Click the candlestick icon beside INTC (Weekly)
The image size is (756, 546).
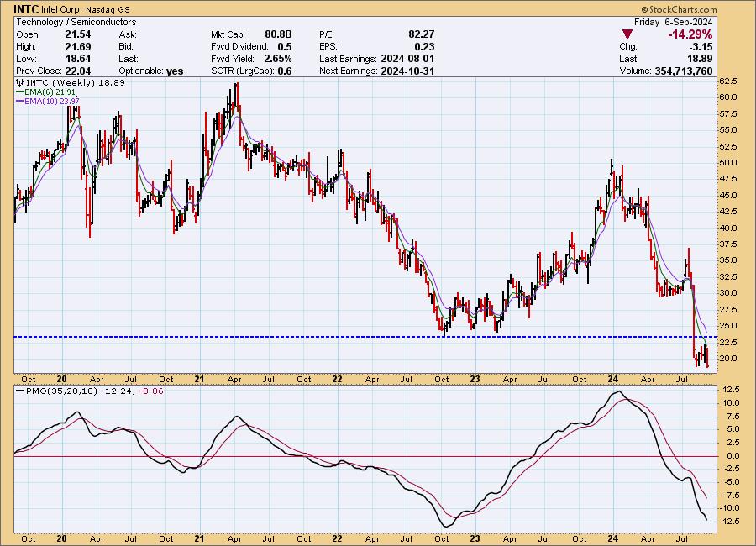click(20, 83)
